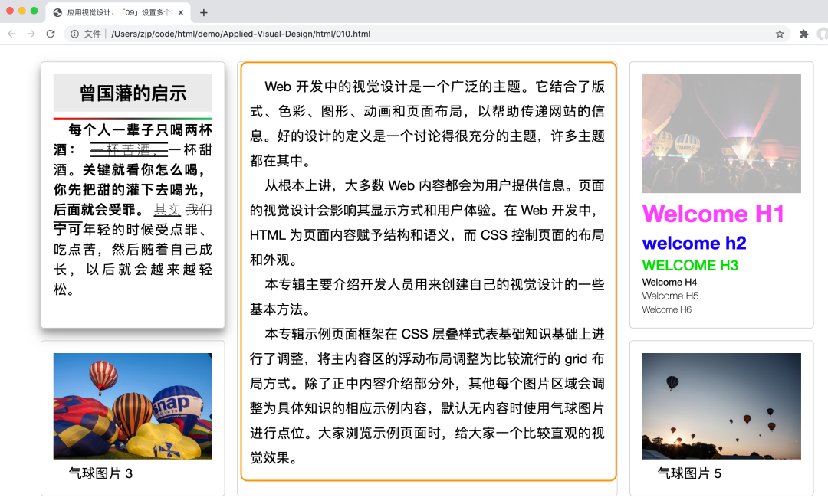Click the address bar file path
Image resolution: width=828 pixels, height=504 pixels.
point(241,34)
